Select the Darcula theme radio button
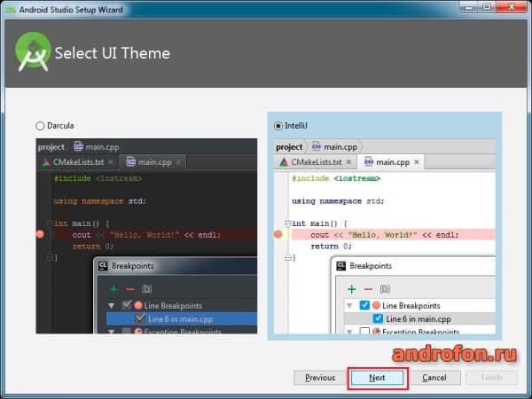 pyautogui.click(x=40, y=126)
